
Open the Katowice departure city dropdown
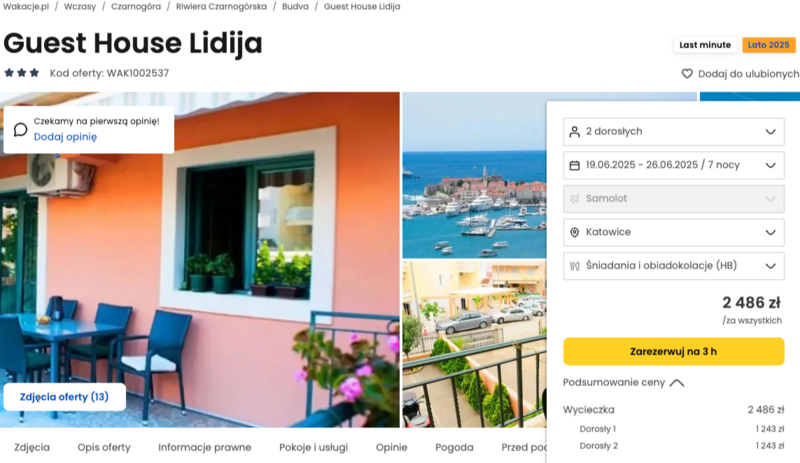pos(673,232)
